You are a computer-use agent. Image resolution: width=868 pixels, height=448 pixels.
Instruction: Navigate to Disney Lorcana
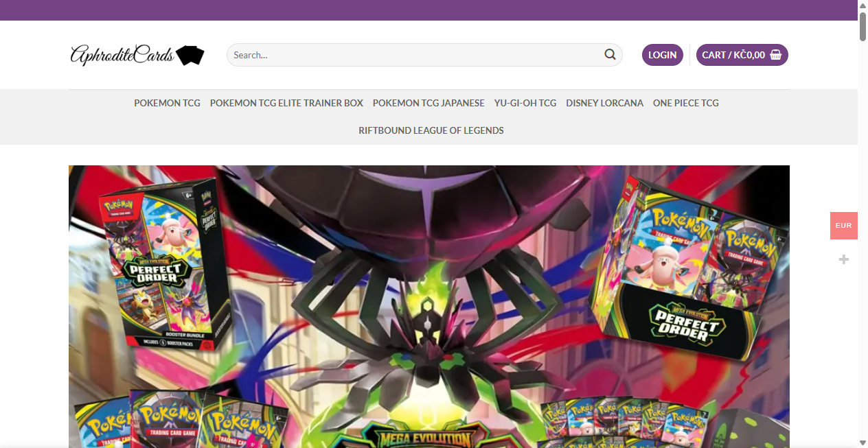tap(604, 103)
